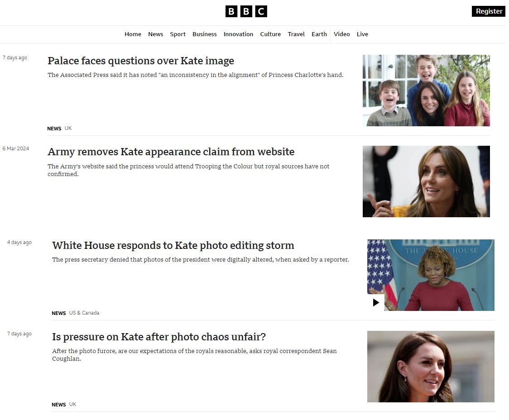509x420 pixels.
Task: Navigate to Culture
Action: point(270,34)
